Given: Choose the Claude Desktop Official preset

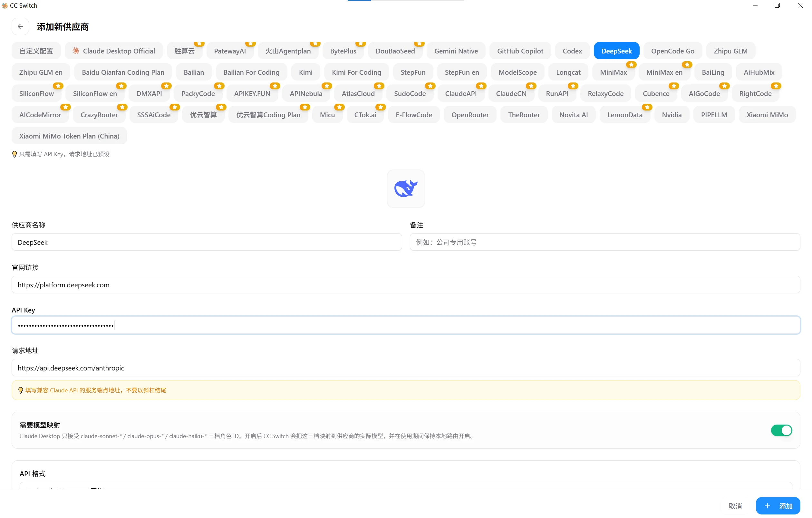Looking at the screenshot, I should click(114, 51).
